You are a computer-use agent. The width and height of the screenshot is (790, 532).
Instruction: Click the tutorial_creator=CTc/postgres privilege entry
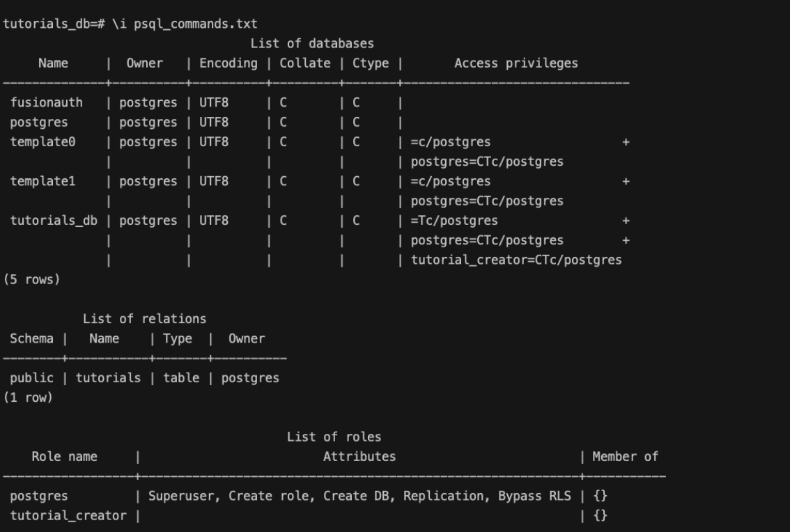point(516,260)
